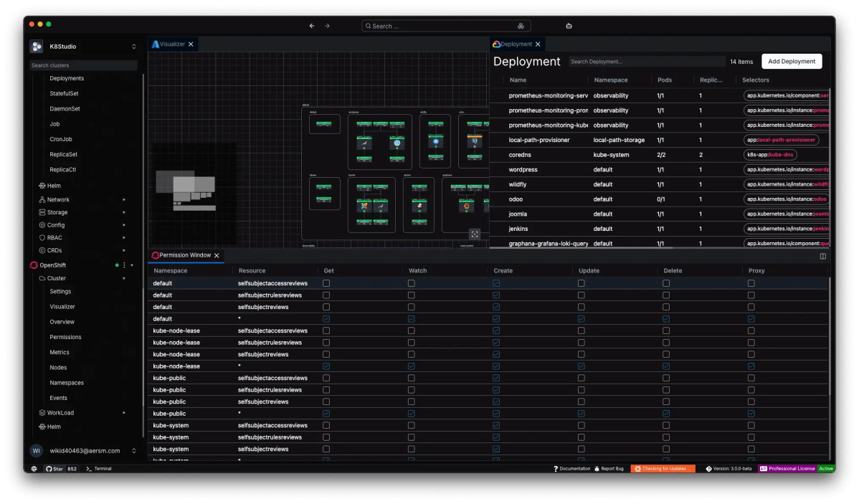Toggle Watch for kube-system selfsubjectaccessreviews
This screenshot has height=504, width=859.
pyautogui.click(x=412, y=426)
